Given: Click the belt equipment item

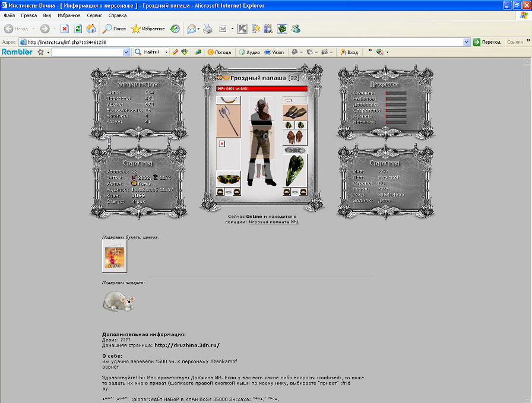Looking at the screenshot, I should pos(229,179).
